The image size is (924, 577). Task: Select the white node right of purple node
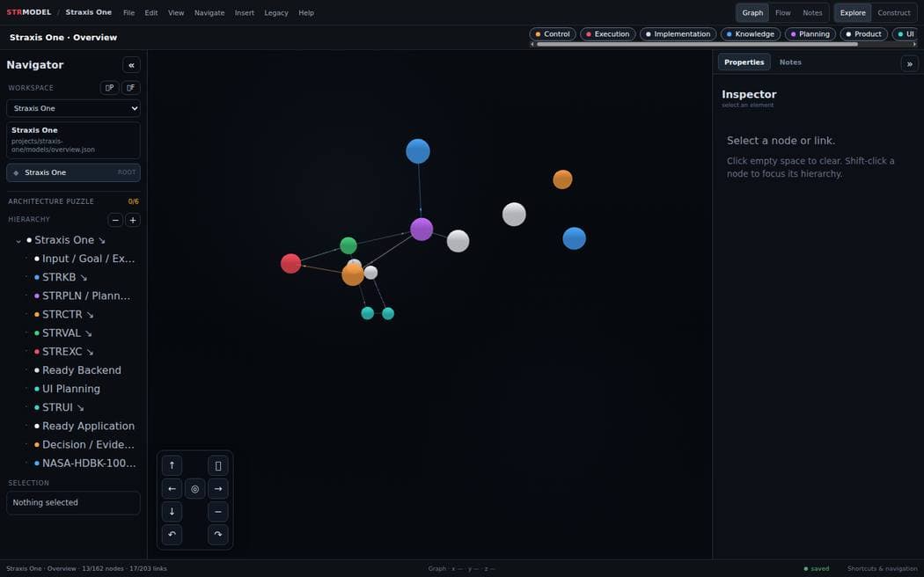tap(458, 241)
